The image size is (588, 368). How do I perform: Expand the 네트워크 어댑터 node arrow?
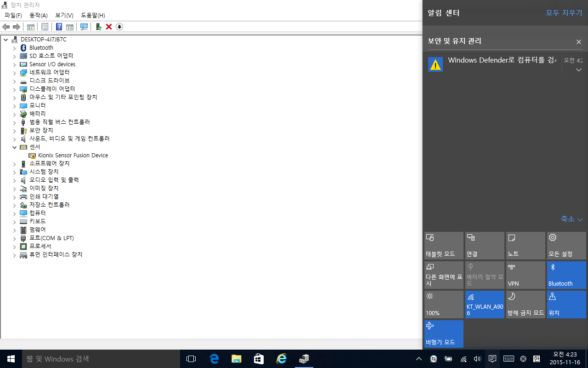14,73
